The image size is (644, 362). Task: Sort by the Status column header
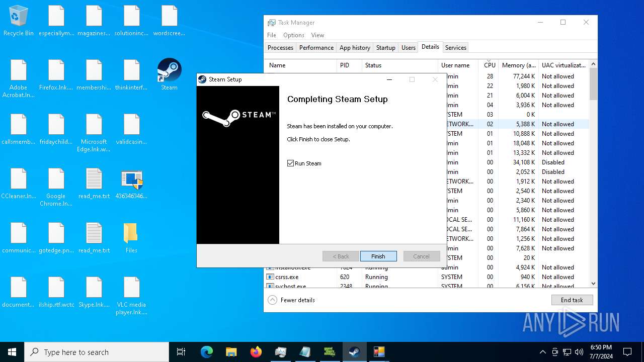[400, 65]
